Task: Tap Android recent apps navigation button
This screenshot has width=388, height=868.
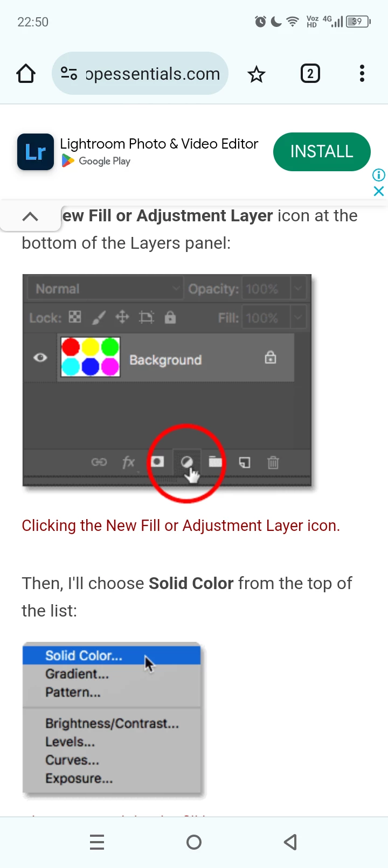Action: 97,842
